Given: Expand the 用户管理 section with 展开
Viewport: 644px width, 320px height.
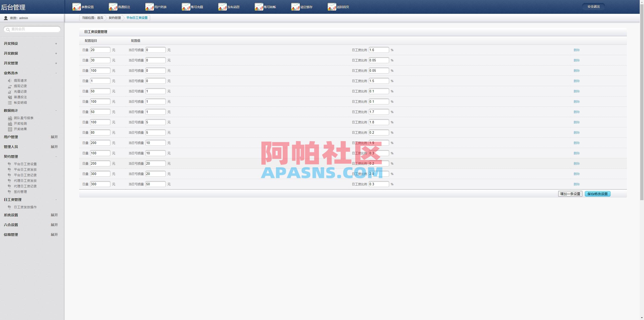Looking at the screenshot, I should (54, 137).
